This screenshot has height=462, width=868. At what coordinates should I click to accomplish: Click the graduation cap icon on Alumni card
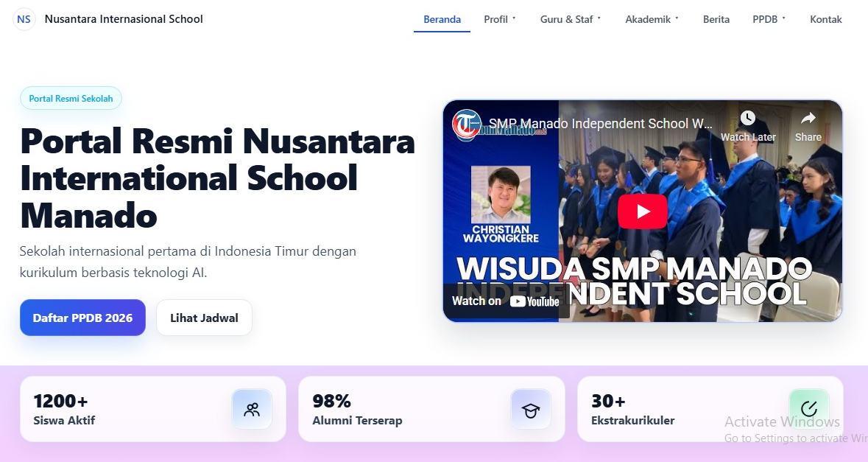point(531,409)
